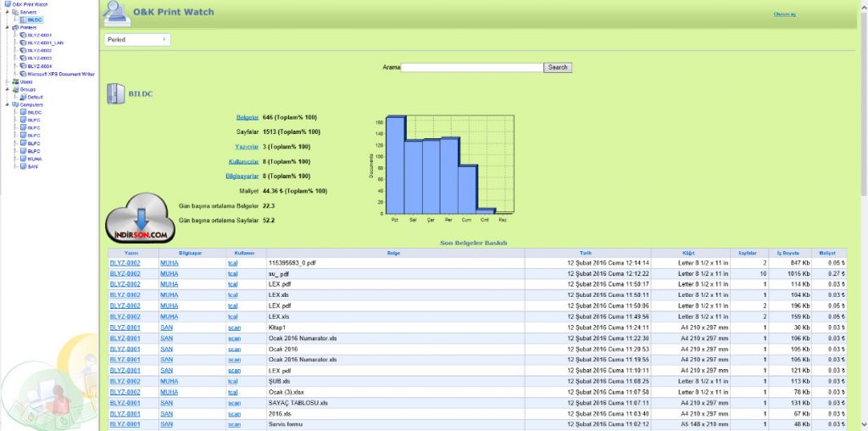Click BLYZ-0001 link in 2016.xls row
Screen dimensions: 868x431
pyautogui.click(x=125, y=414)
